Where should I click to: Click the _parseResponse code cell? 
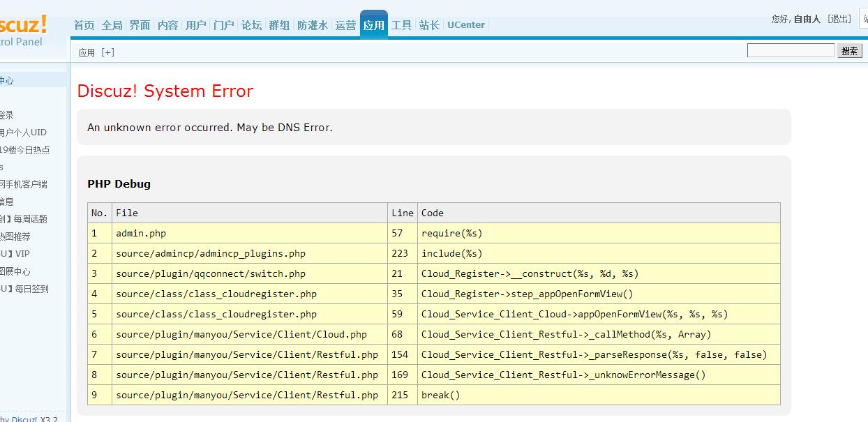tap(599, 354)
